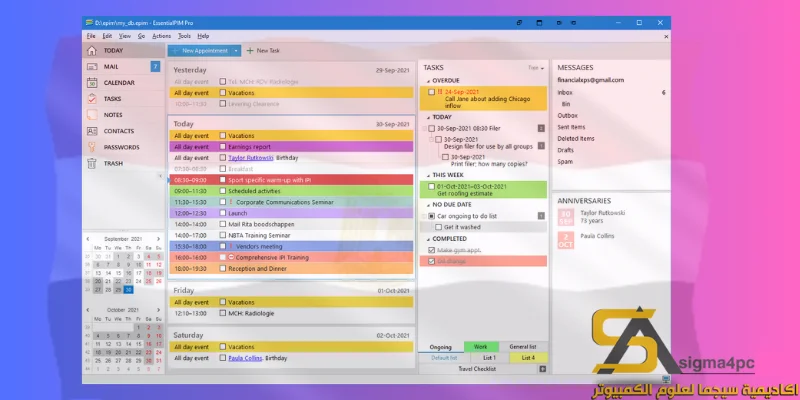
Task: Click badge beside Design filer for use task
Action: (541, 146)
